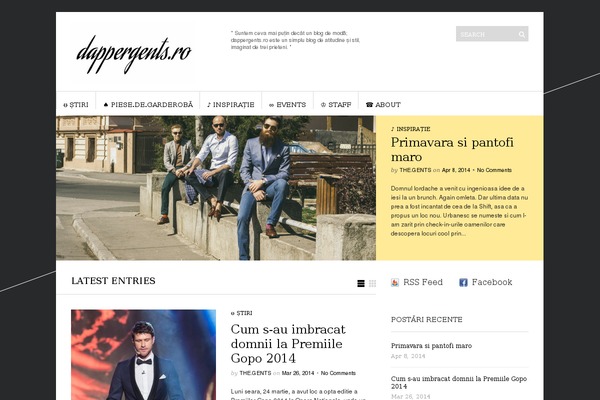Click the Facebook icon
Viewport: 600px width, 400px height.
[x=463, y=282]
